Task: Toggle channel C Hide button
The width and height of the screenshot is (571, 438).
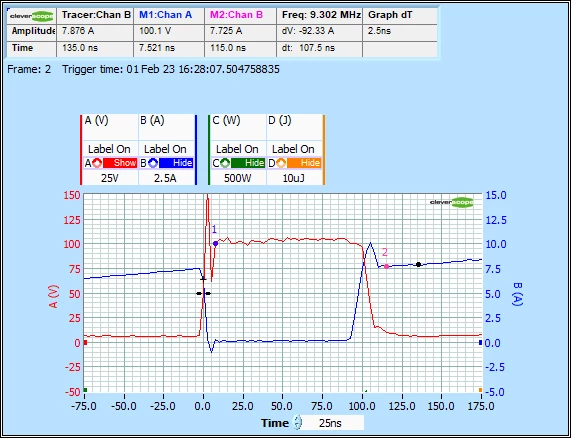Action: pyautogui.click(x=248, y=163)
